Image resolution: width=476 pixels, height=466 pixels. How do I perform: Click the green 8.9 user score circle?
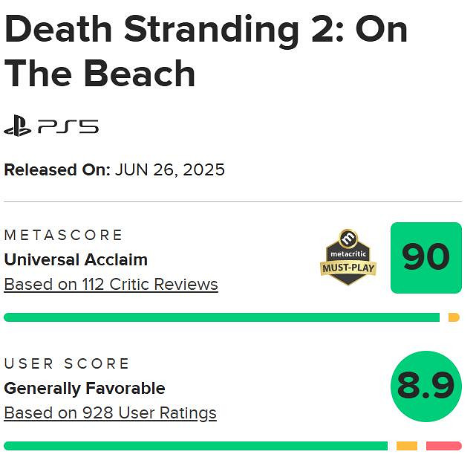coord(425,386)
